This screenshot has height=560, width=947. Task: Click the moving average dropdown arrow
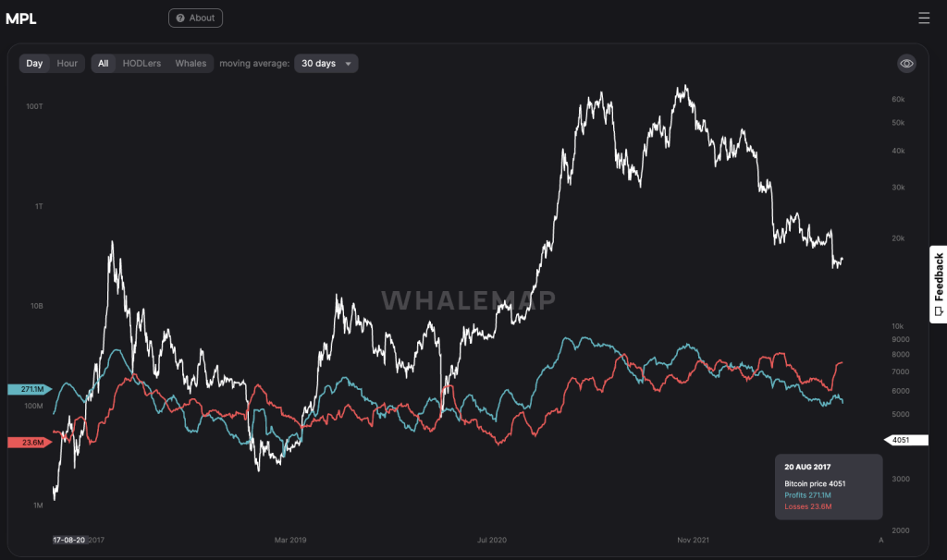pos(348,64)
